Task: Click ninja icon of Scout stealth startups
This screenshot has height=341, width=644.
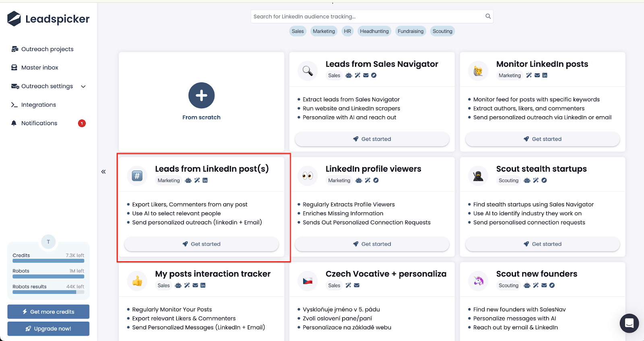Action: click(478, 176)
